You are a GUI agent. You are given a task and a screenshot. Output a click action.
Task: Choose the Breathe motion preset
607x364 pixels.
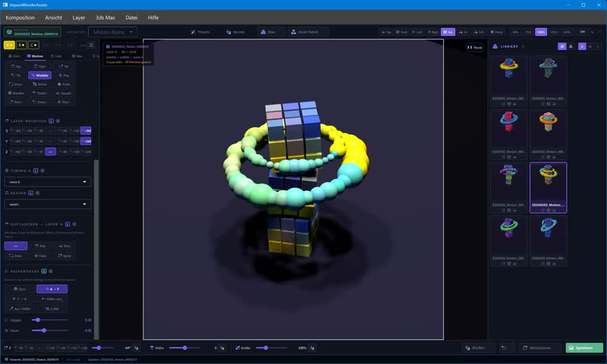click(16, 93)
